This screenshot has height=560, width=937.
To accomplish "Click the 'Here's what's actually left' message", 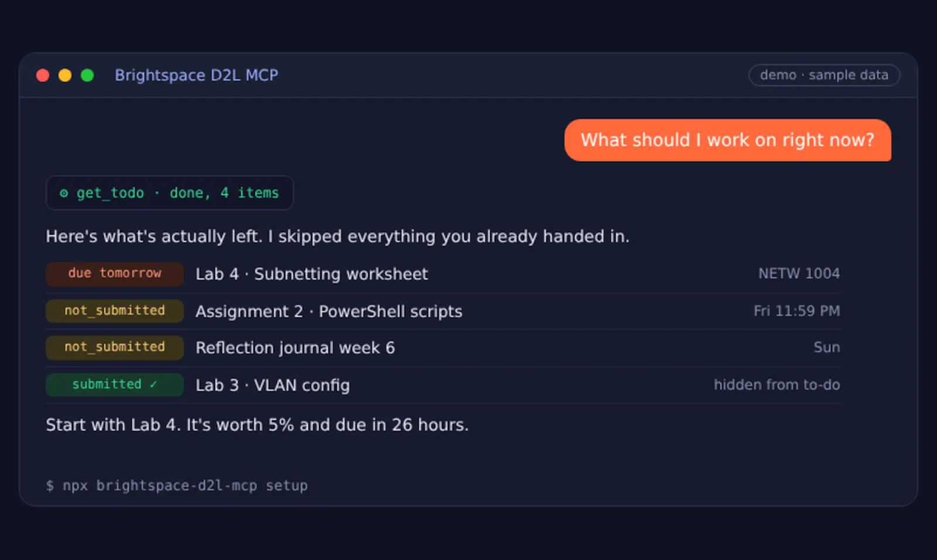I will coord(338,236).
